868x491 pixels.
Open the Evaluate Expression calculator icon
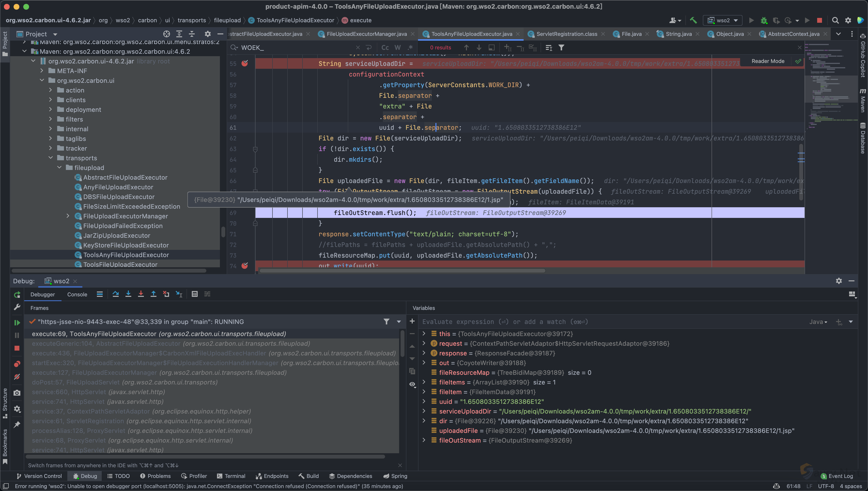194,294
